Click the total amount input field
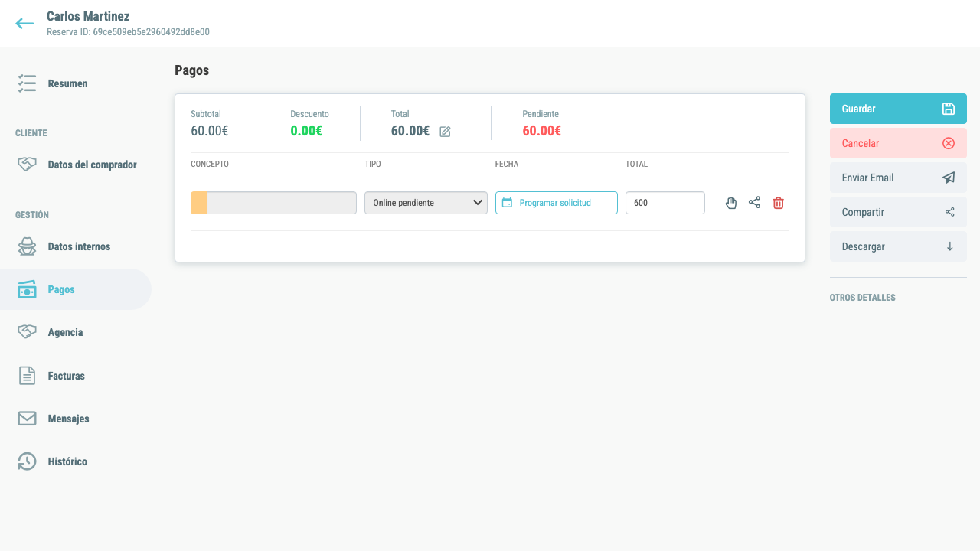The height and width of the screenshot is (551, 980). tap(665, 203)
